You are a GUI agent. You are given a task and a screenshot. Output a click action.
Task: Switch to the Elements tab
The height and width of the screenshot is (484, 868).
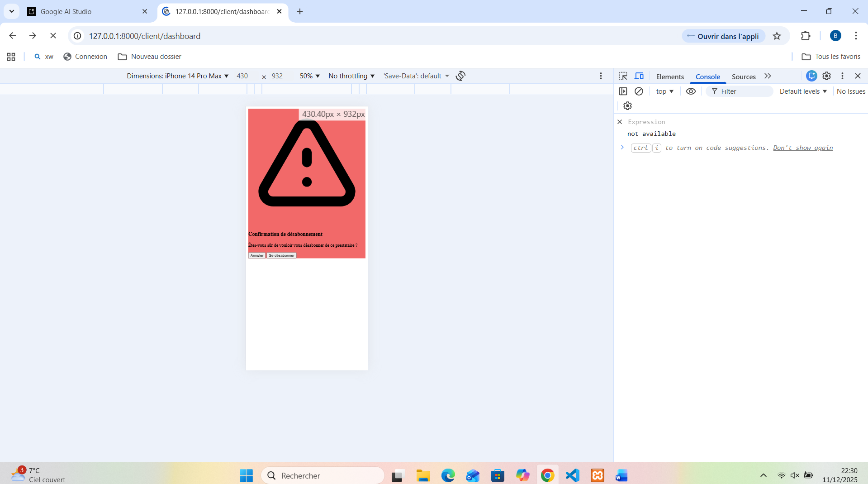[x=670, y=77]
